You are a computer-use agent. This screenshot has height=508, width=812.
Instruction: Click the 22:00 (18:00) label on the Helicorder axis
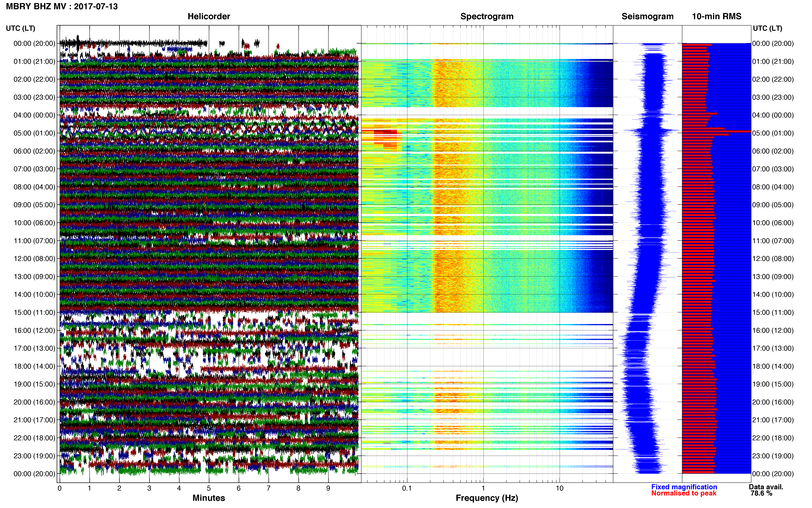[x=34, y=438]
